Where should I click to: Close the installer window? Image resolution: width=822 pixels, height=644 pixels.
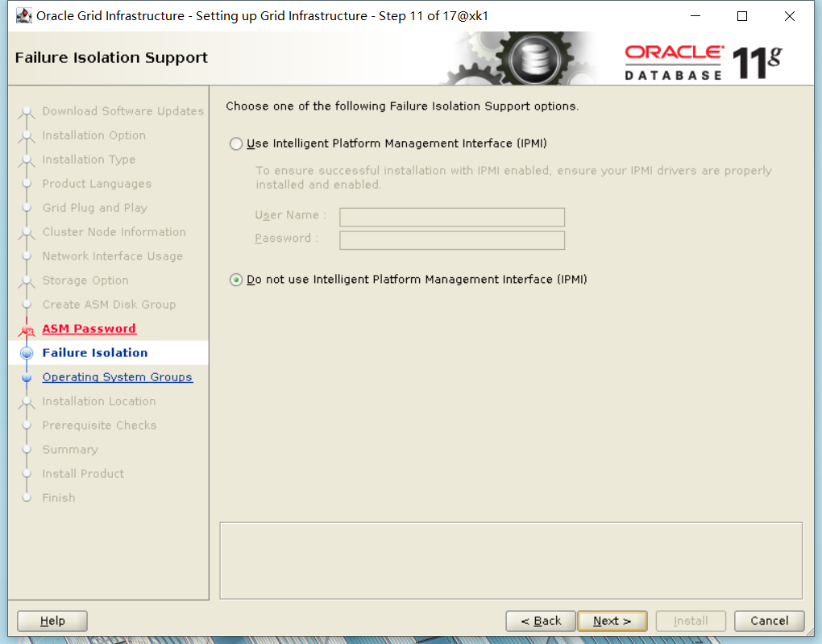pos(790,16)
